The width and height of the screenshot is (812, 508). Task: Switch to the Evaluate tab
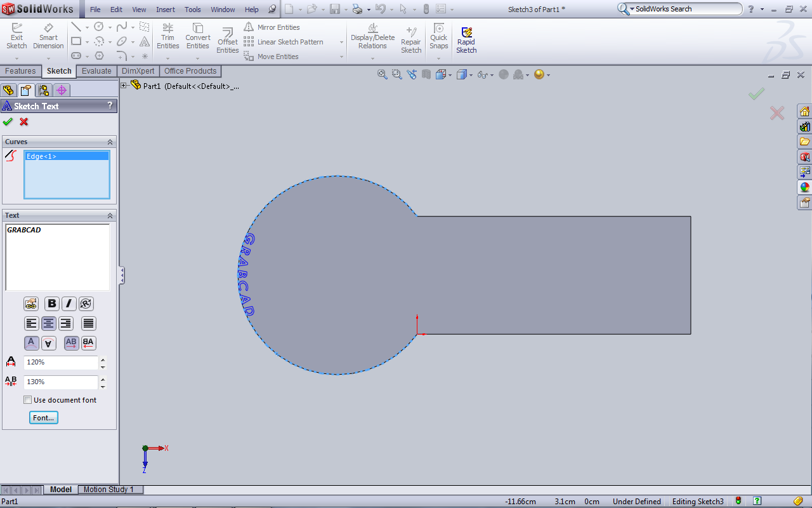[96, 71]
